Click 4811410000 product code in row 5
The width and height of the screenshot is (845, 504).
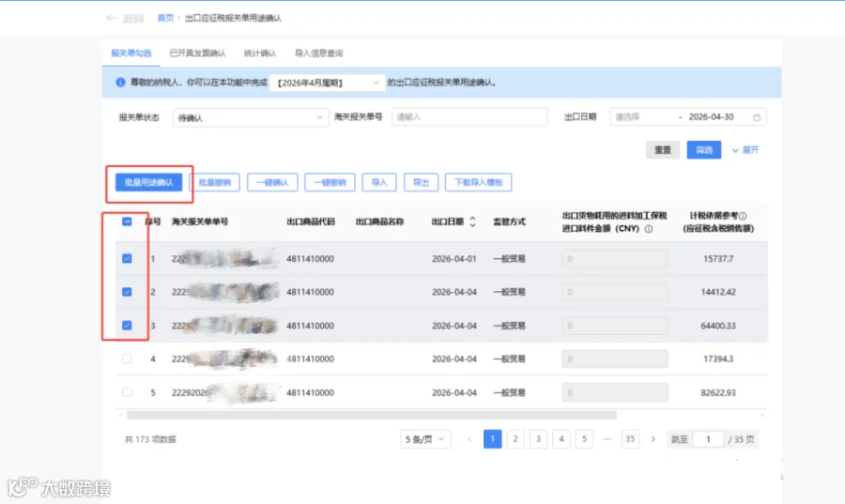coord(310,392)
